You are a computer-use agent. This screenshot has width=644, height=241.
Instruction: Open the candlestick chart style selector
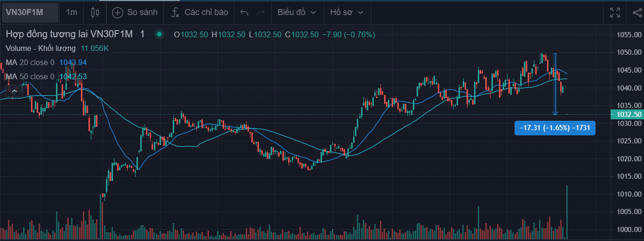(95, 12)
